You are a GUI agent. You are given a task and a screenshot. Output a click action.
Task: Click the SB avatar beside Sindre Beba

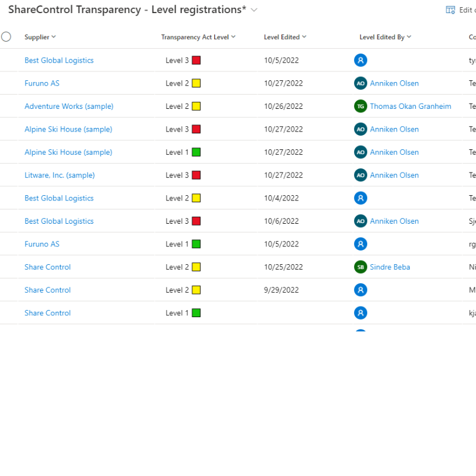coord(361,267)
